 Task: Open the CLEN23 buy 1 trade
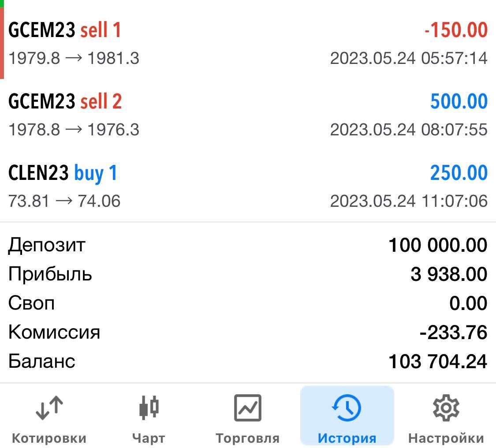63,173
